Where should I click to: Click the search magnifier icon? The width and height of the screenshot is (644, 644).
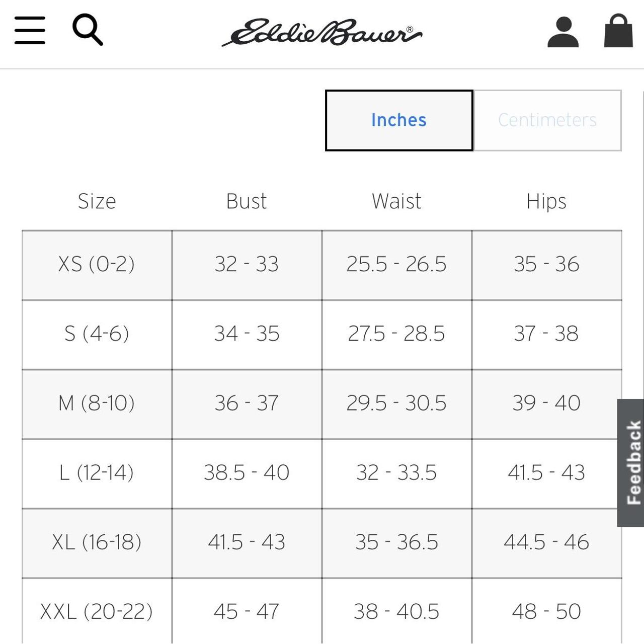tap(88, 30)
